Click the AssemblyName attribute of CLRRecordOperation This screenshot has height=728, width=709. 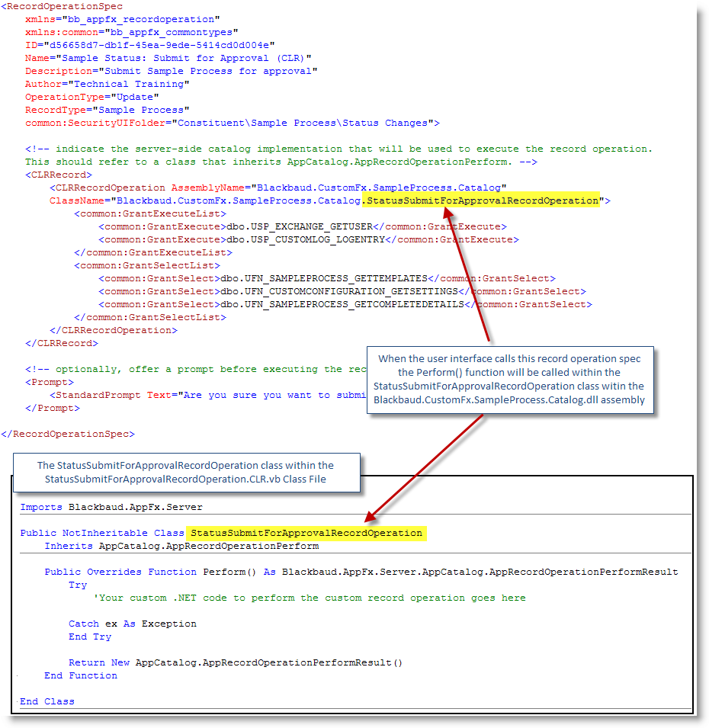(x=339, y=188)
